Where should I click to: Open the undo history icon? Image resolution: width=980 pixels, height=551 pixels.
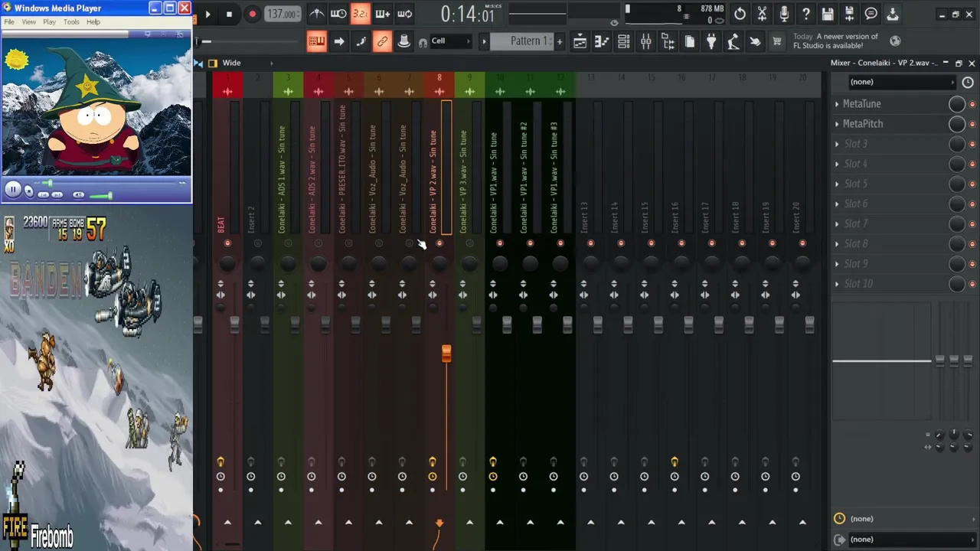coord(740,14)
